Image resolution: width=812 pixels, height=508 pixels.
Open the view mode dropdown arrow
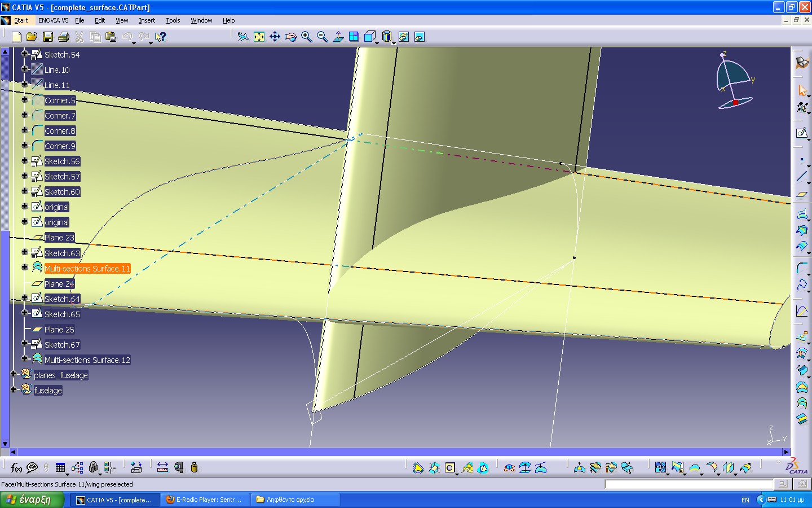tap(394, 42)
